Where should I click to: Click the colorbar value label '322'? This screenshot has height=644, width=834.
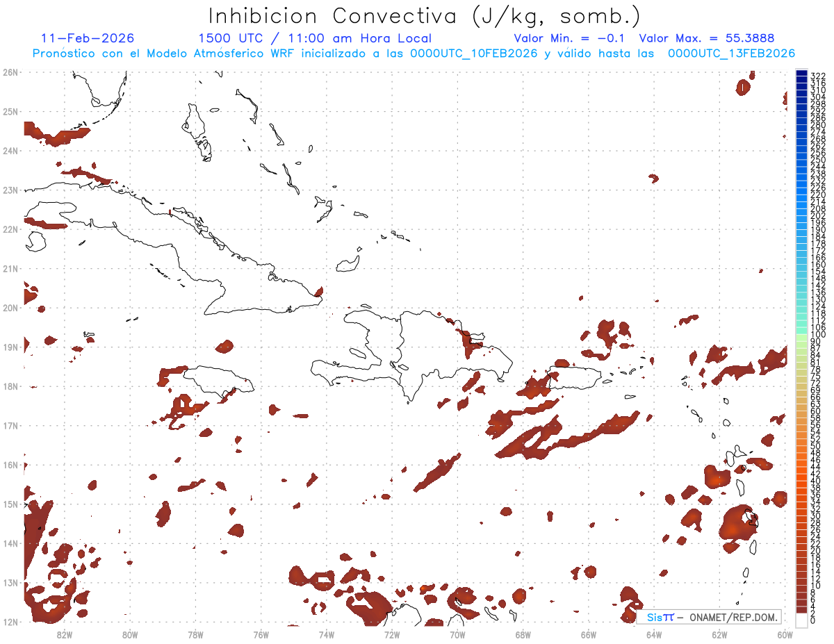coord(818,76)
